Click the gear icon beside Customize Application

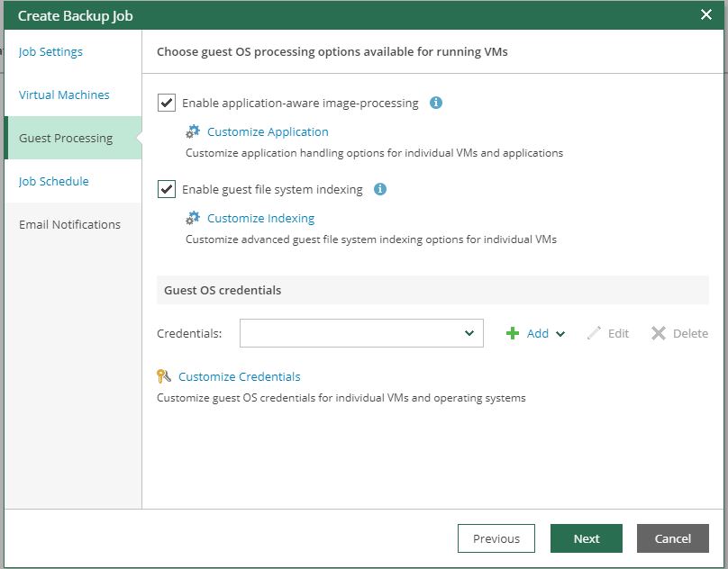coord(193,131)
